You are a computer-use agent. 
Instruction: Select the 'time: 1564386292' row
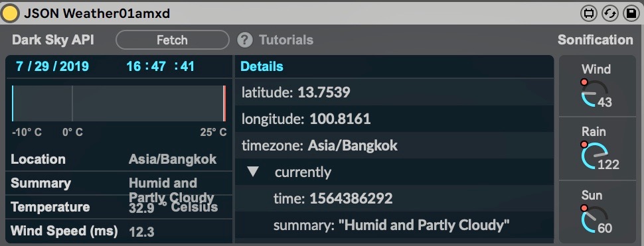coord(394,198)
